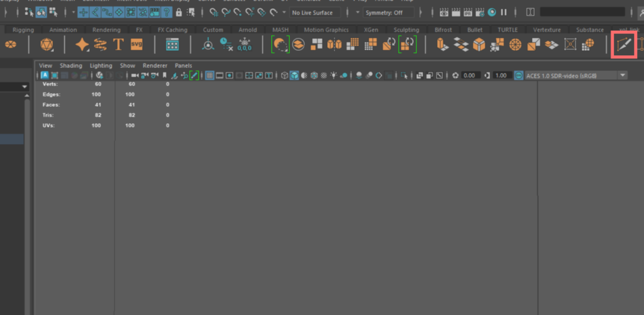Open the Symmetry: Off dropdown
Screen dimensions: 644x315
tap(388, 13)
